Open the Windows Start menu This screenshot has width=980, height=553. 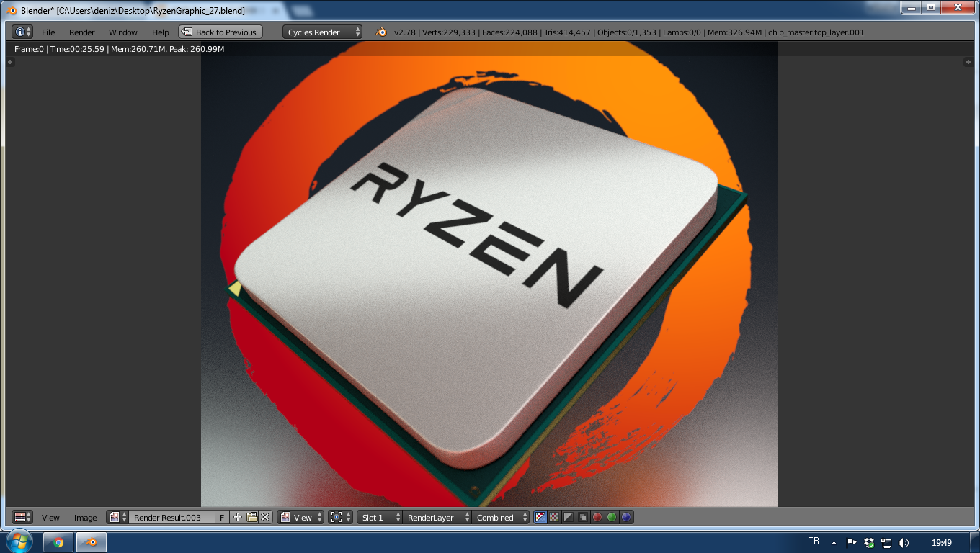tap(19, 541)
